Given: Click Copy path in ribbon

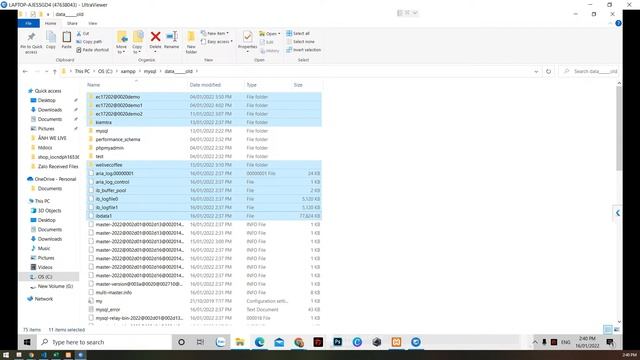Looking at the screenshot, I should (x=89, y=42).
